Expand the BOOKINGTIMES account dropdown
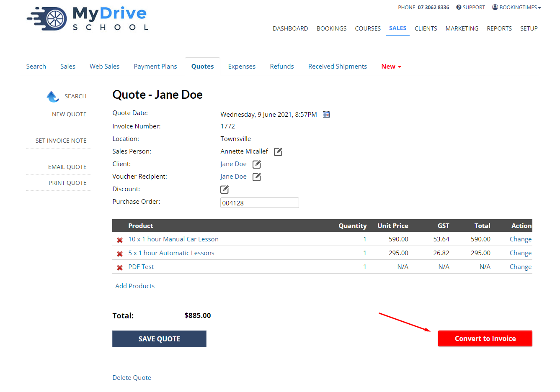560x392 pixels. pyautogui.click(x=520, y=8)
